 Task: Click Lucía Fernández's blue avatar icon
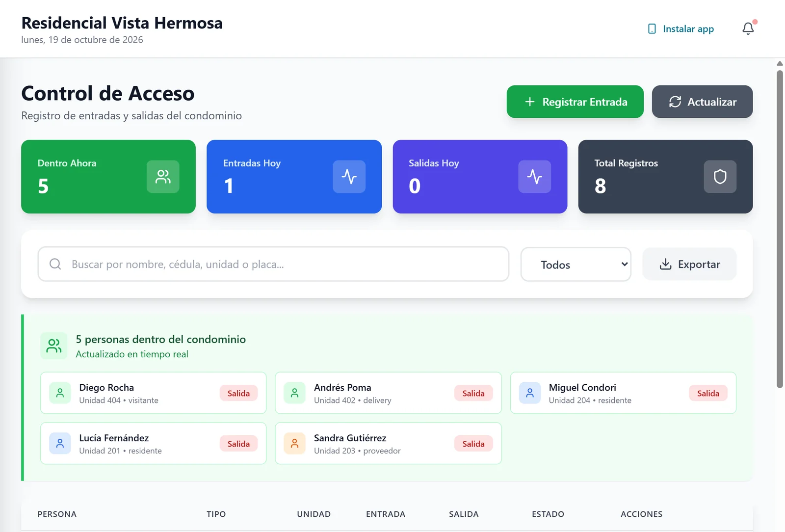60,444
